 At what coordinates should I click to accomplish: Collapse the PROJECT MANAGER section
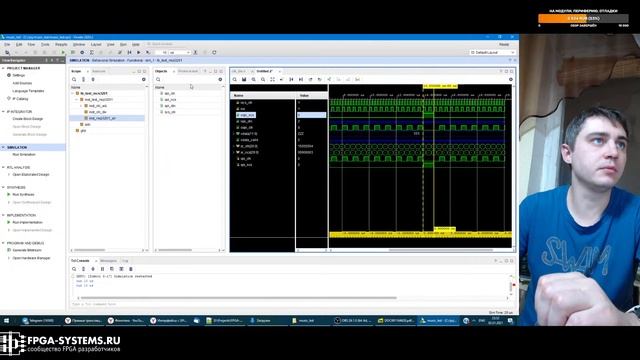tap(4, 68)
